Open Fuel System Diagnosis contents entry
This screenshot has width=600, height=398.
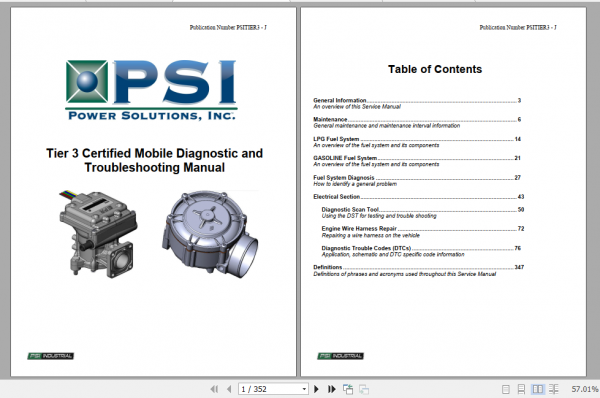tap(417, 178)
